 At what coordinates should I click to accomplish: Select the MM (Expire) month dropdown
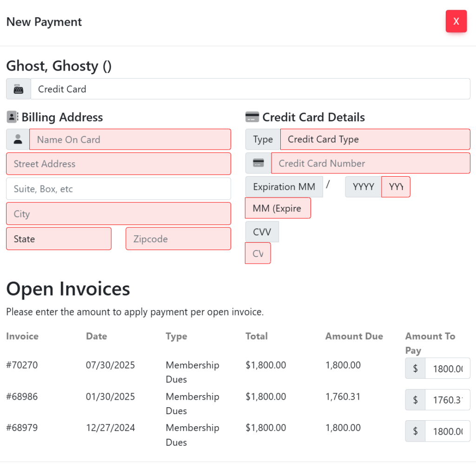tap(278, 208)
